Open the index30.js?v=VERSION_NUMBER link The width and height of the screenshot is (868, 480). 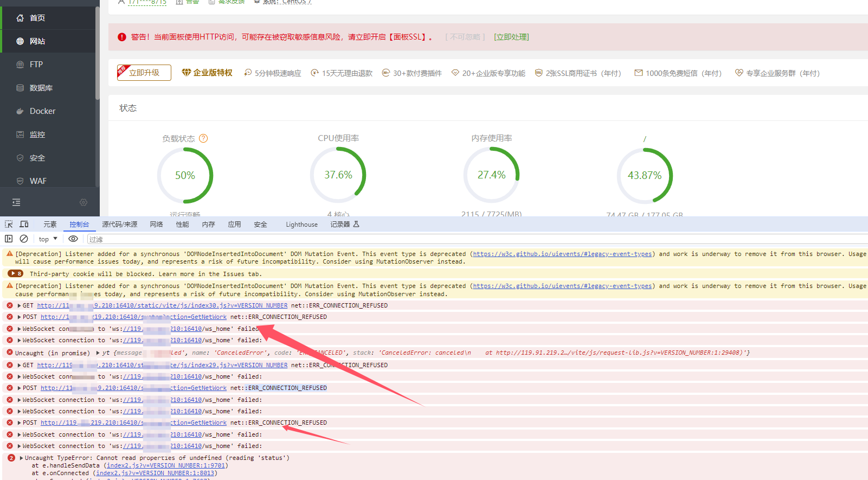click(x=162, y=305)
